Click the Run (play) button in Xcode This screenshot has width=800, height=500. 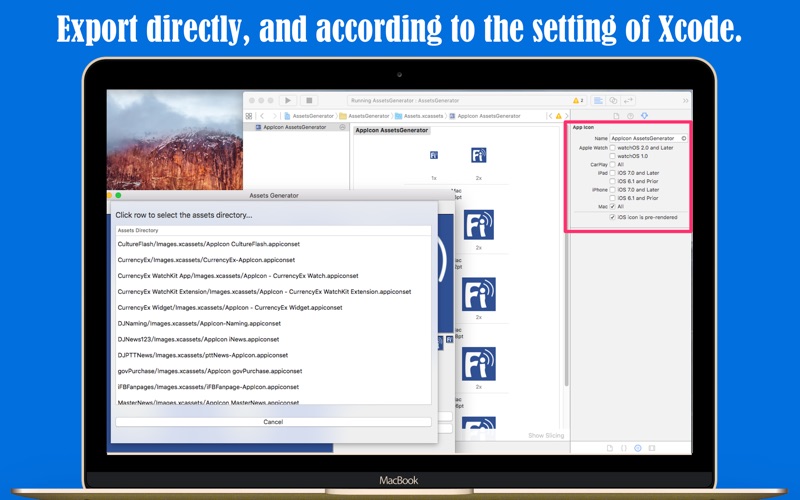[288, 101]
